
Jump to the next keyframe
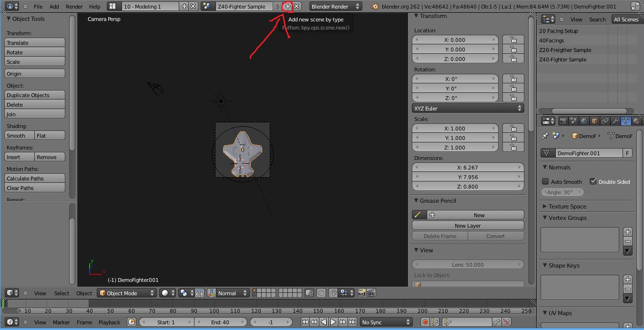(x=343, y=322)
